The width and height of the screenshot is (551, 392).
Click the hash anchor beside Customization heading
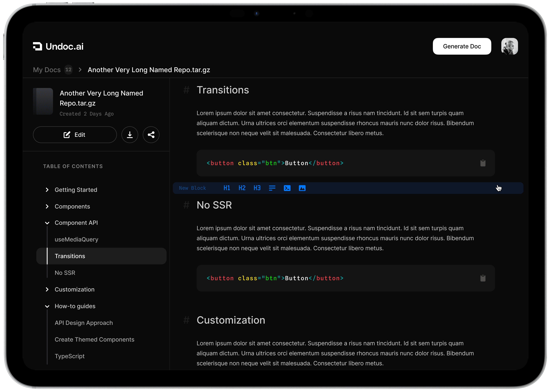pos(186,320)
